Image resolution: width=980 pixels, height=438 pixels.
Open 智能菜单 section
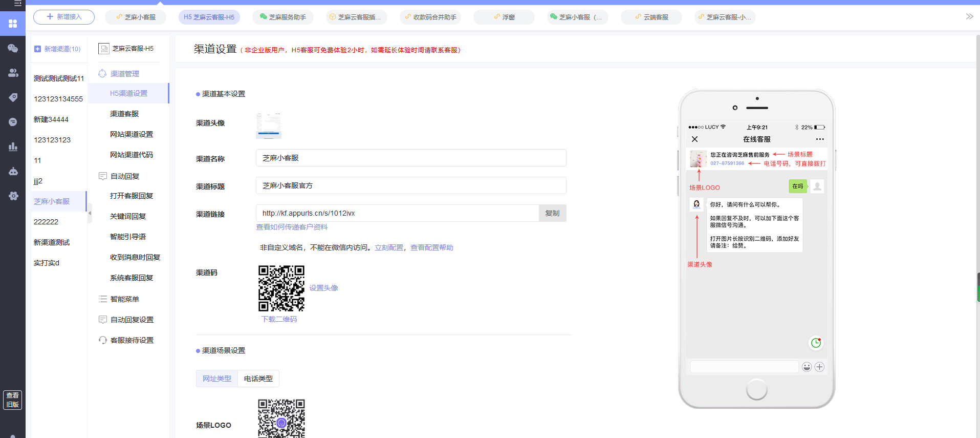tap(125, 299)
